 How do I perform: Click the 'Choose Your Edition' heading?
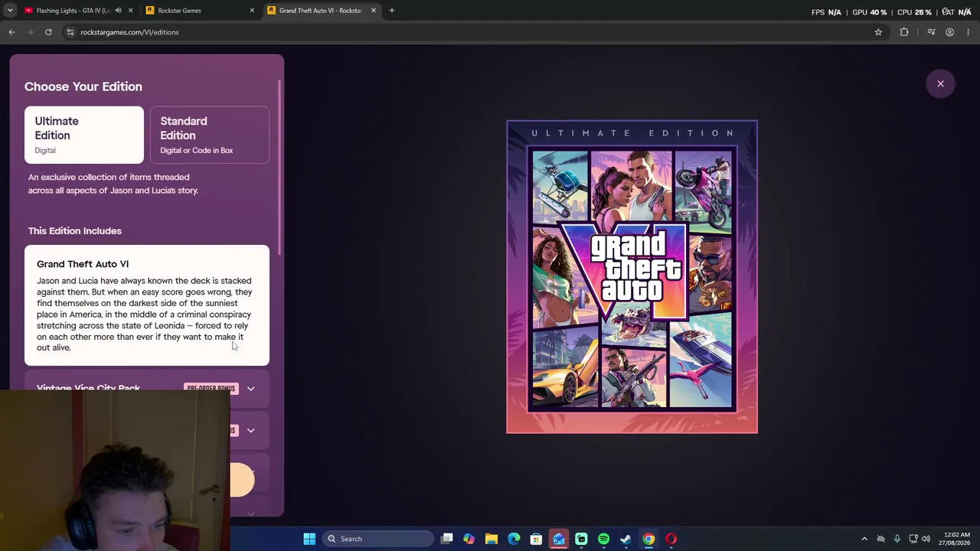tap(83, 86)
